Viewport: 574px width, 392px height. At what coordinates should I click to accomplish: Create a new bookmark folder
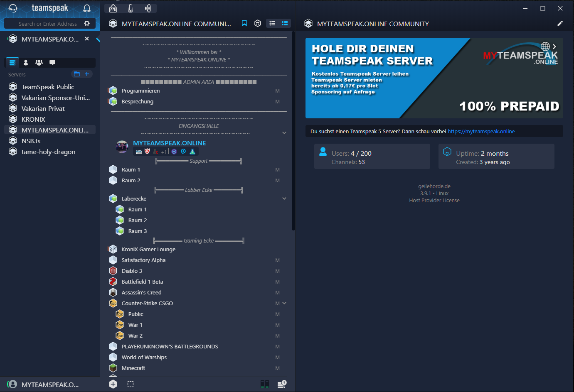click(x=77, y=74)
